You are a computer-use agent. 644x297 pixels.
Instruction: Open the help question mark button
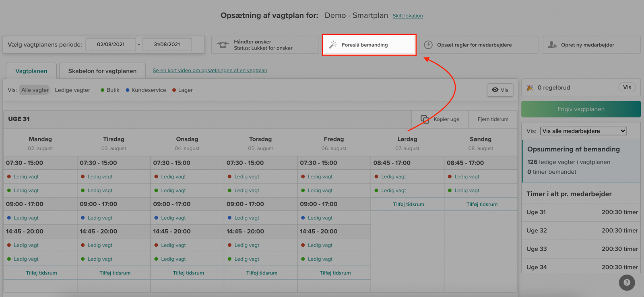[627, 282]
